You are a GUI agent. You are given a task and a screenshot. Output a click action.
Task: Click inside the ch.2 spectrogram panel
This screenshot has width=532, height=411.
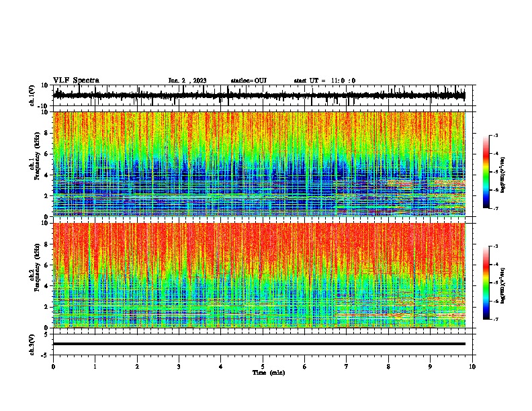click(259, 275)
